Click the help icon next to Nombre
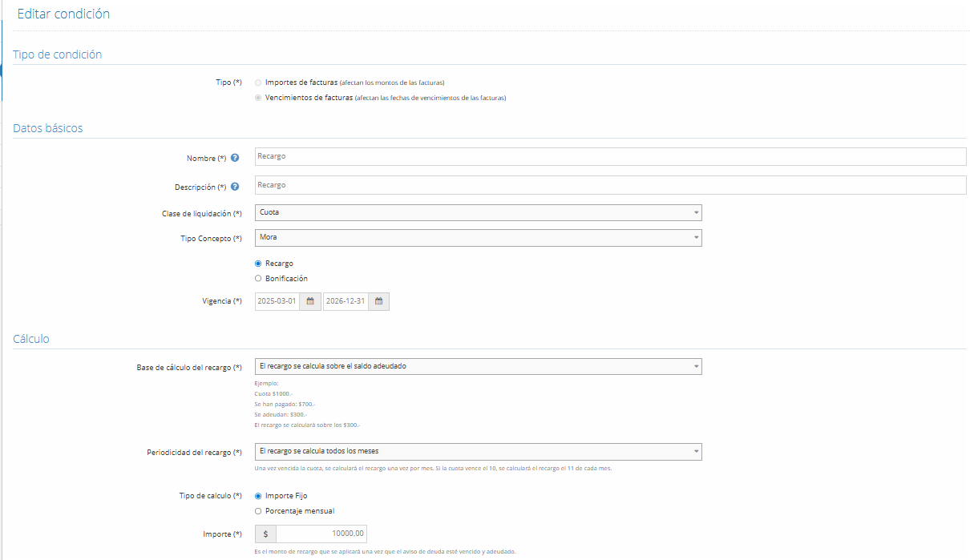Viewport: 970px width, 560px height. tap(235, 158)
